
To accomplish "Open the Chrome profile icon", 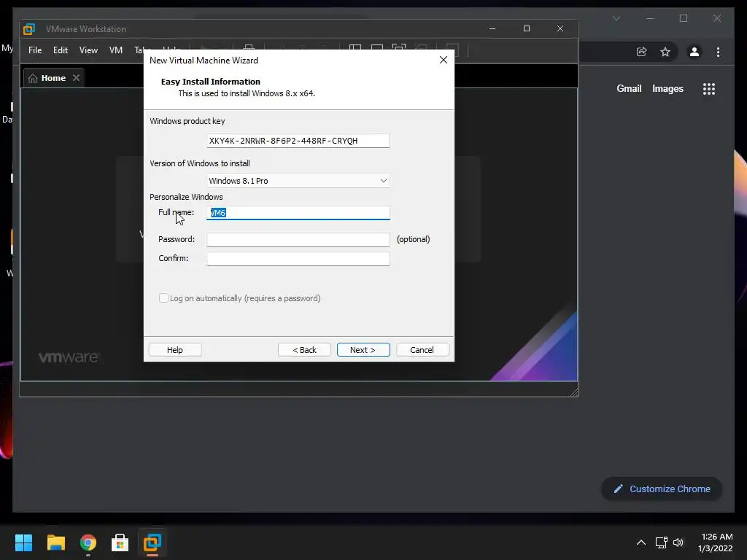I will [x=694, y=52].
